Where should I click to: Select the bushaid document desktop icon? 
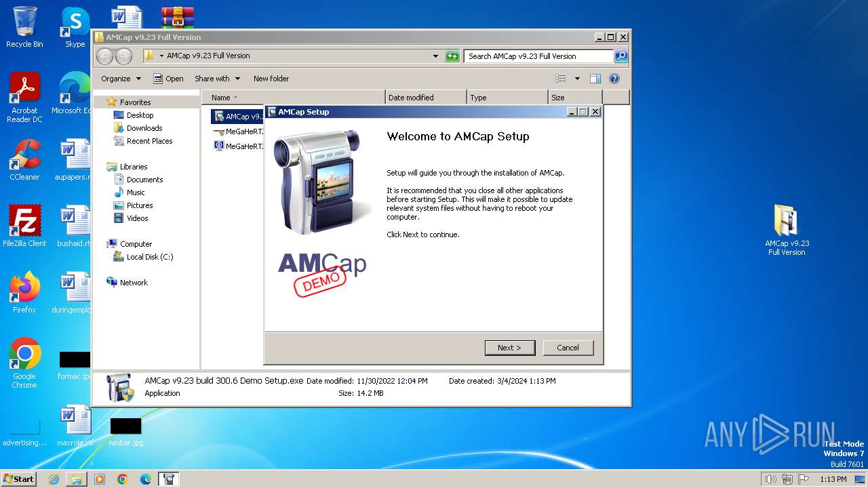pos(73,226)
